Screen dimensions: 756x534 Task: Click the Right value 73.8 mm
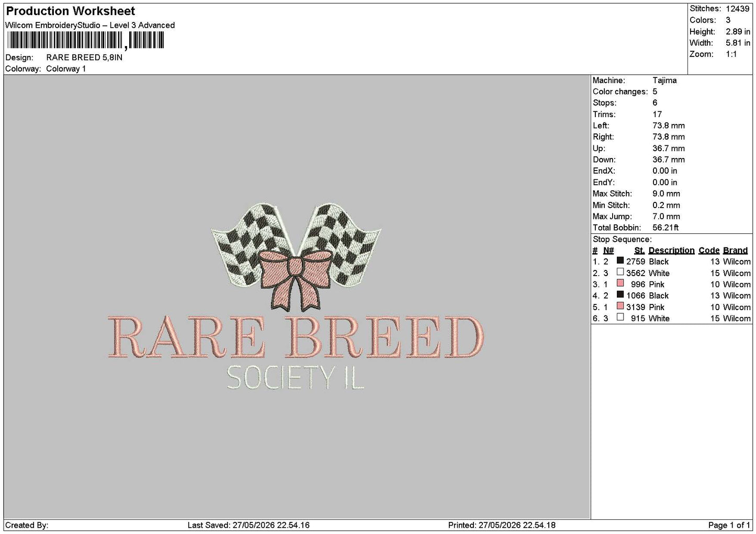click(669, 137)
